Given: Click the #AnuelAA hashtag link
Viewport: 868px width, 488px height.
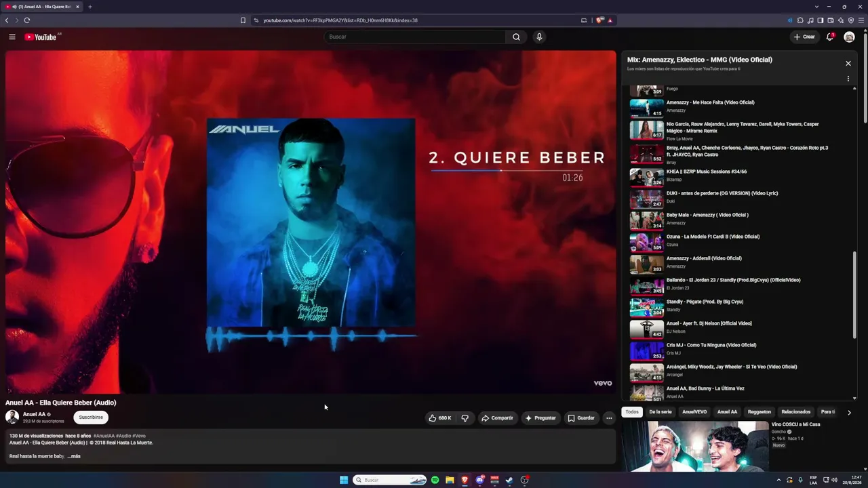Looking at the screenshot, I should click(104, 436).
